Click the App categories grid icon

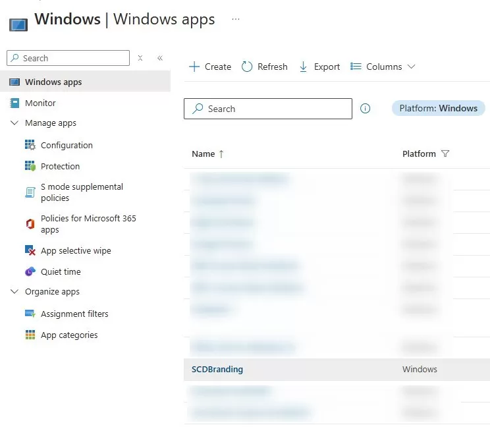[30, 335]
